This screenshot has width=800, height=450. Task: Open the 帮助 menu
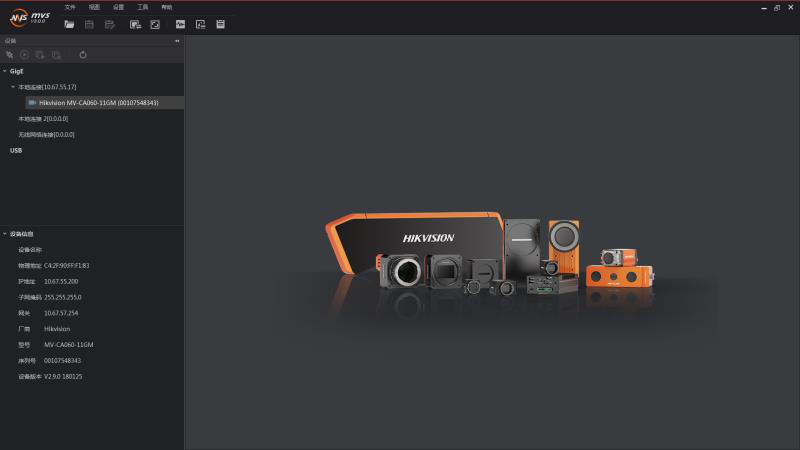(166, 7)
